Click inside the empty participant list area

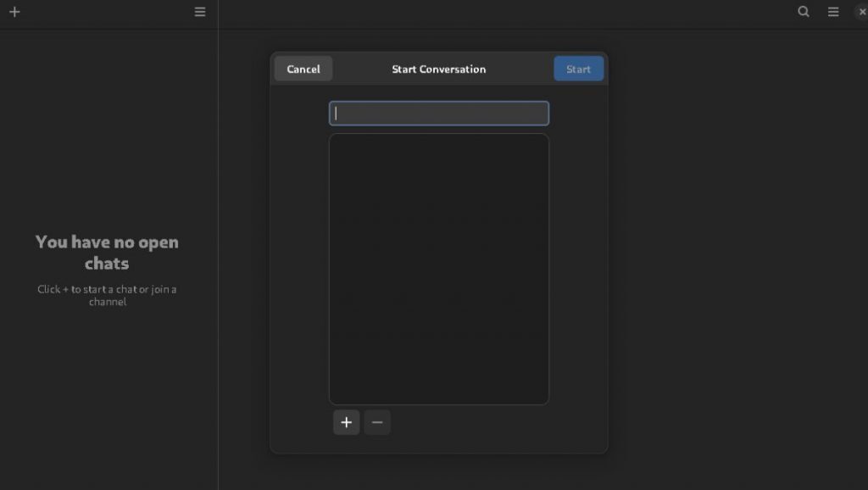(438, 268)
